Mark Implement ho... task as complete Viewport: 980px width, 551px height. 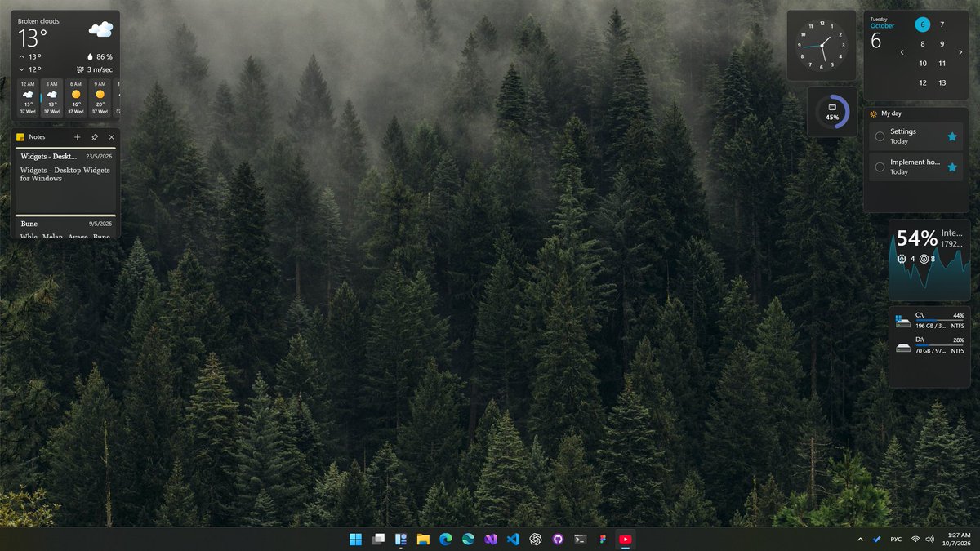click(x=880, y=167)
